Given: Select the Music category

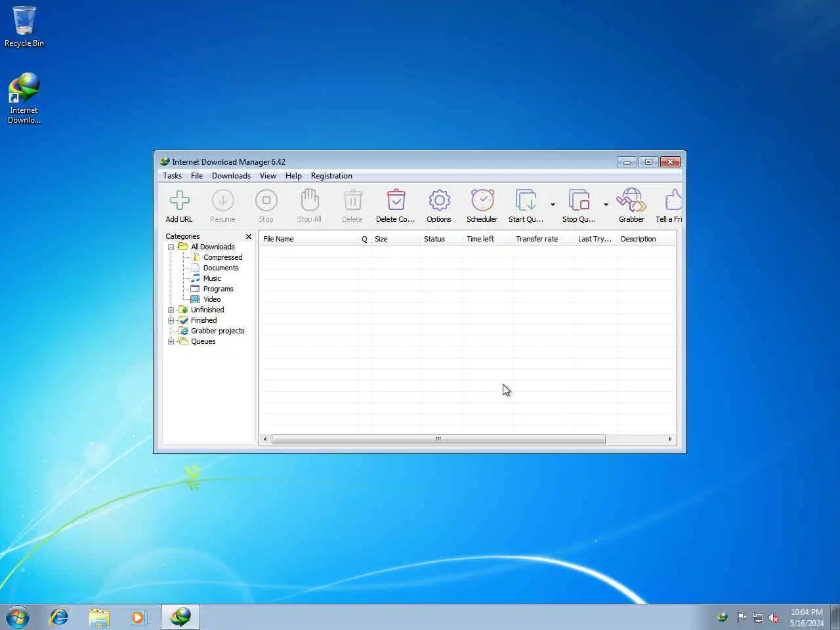Looking at the screenshot, I should 212,278.
